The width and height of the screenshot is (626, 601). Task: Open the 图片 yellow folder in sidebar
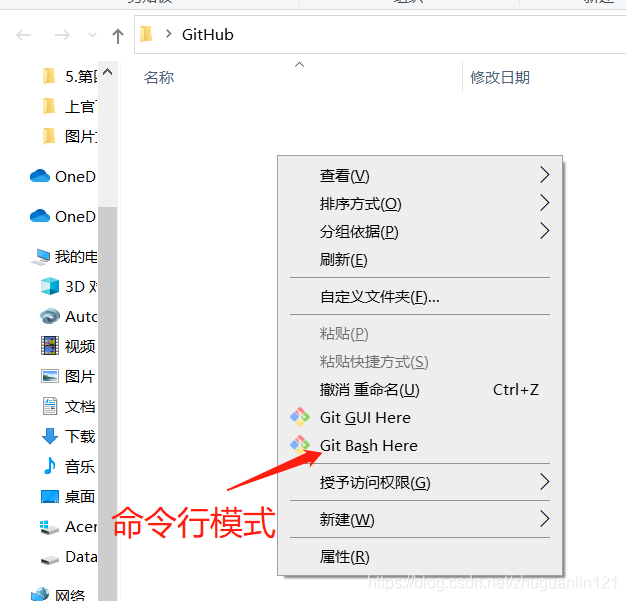[70, 136]
